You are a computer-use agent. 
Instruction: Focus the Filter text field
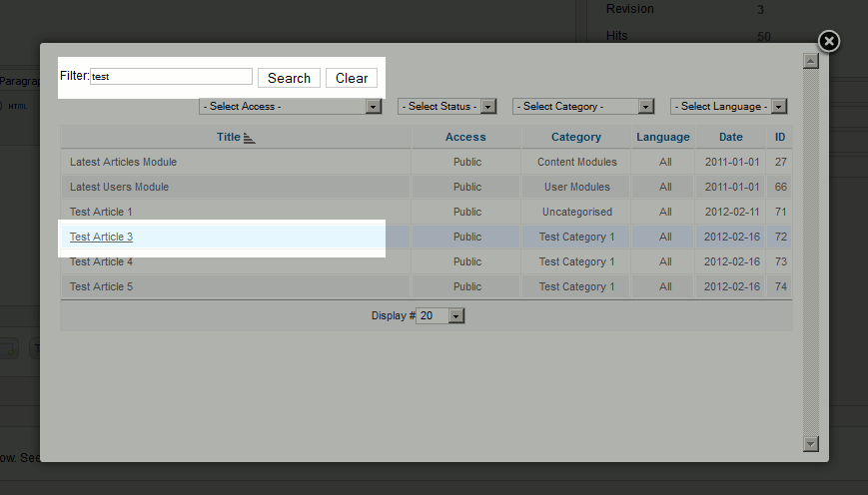pos(171,76)
